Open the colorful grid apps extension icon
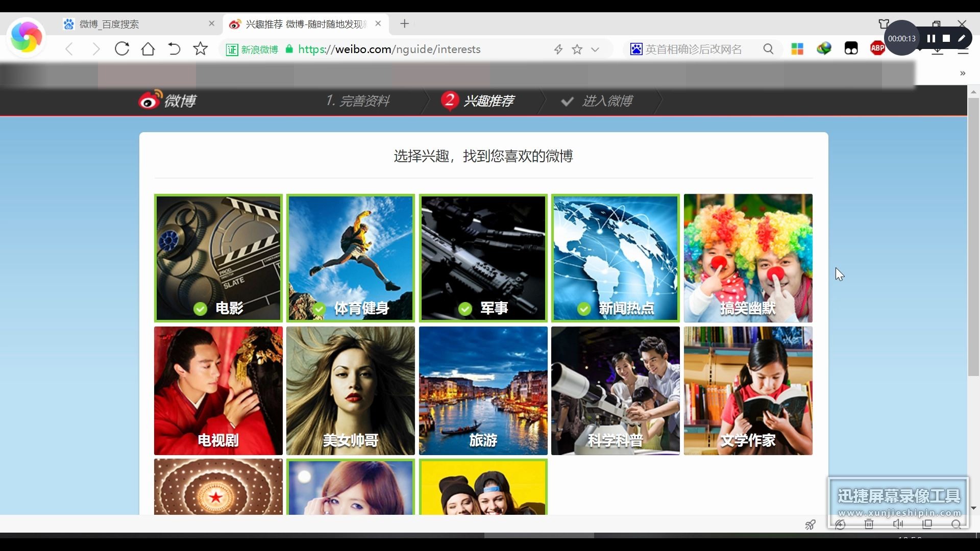The height and width of the screenshot is (551, 980). point(797,49)
